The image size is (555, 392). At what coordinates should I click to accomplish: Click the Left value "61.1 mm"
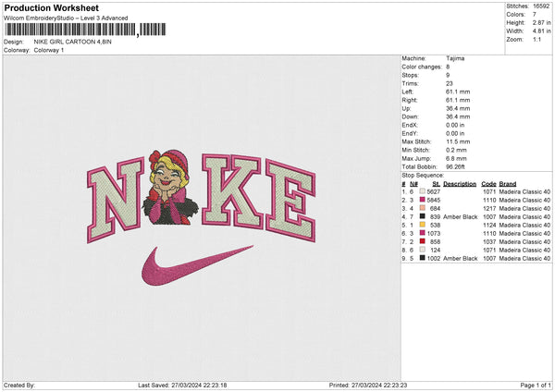(x=458, y=92)
